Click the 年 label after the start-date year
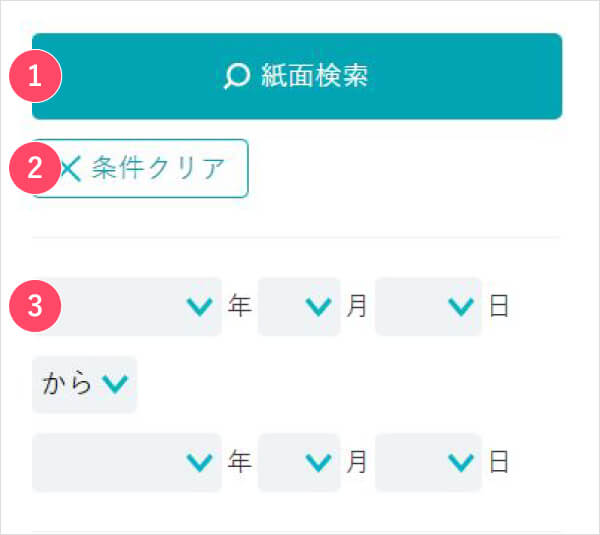Screen dimensions: 600x535 pos(240,306)
